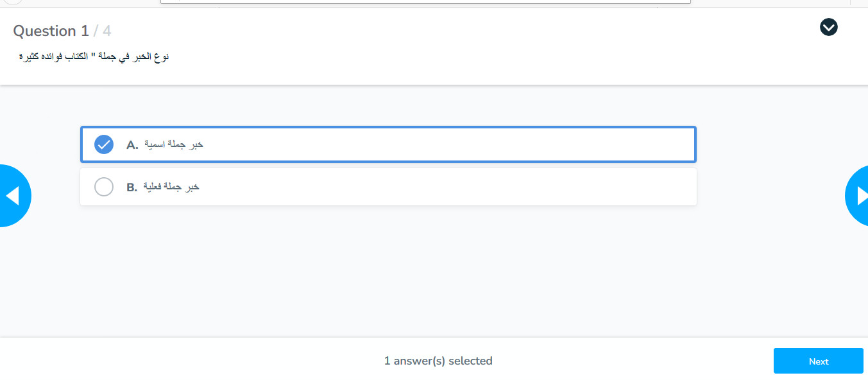Click the Next button
This screenshot has width=868, height=380.
[x=819, y=361]
